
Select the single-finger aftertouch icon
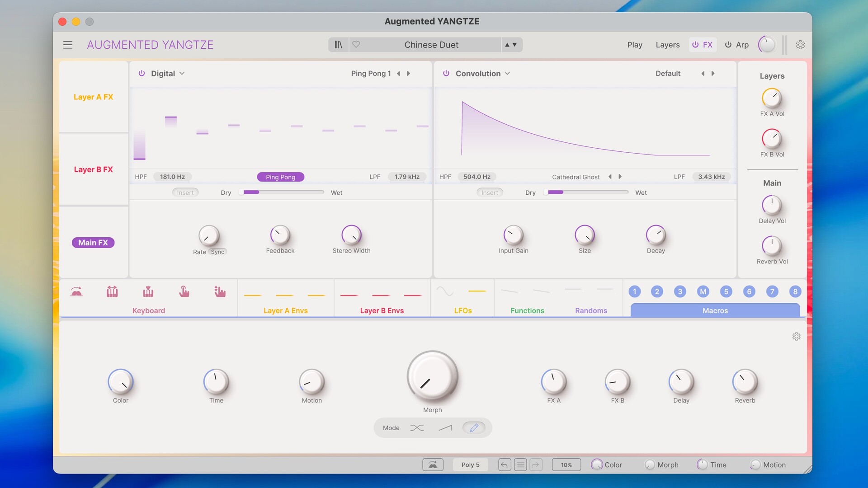(x=184, y=292)
